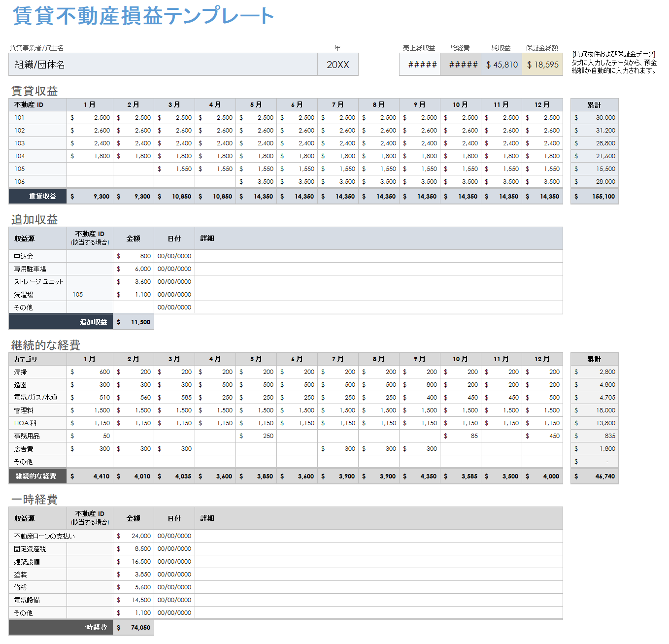Click the 賃貸収益 total row label
This screenshot has width=669, height=644.
pos(38,196)
